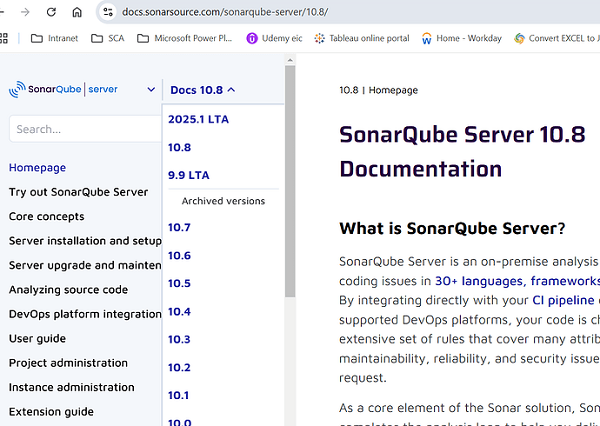
Task: Click the sidebar scrollbar up arrow
Action: point(290,60)
